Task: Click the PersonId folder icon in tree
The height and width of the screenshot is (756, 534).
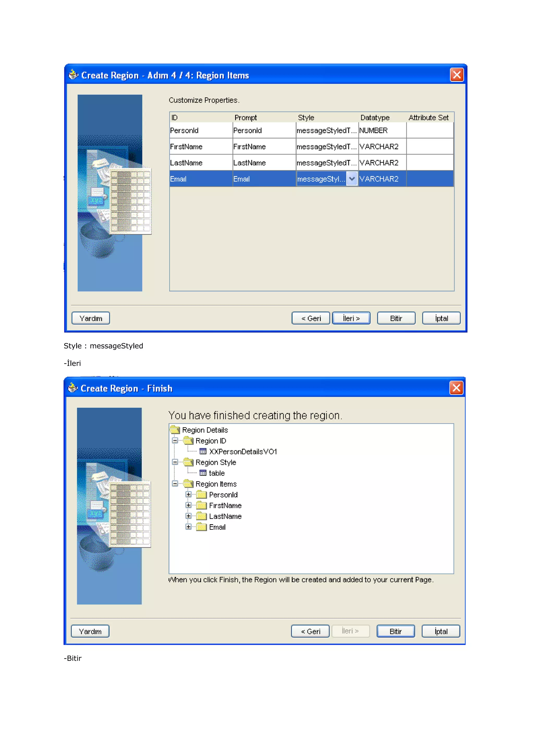Action: click(201, 495)
